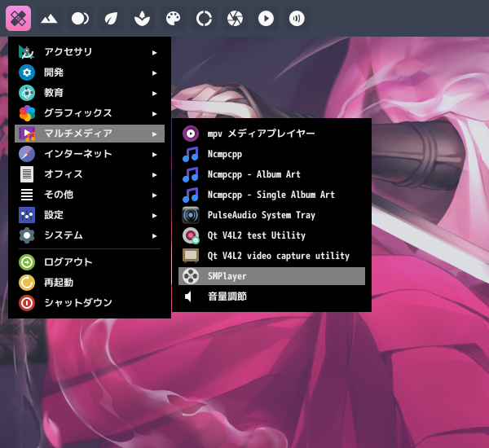Screen dimensions: 489x448
Task: Open the 設定 label
Action: pyautogui.click(x=54, y=215)
